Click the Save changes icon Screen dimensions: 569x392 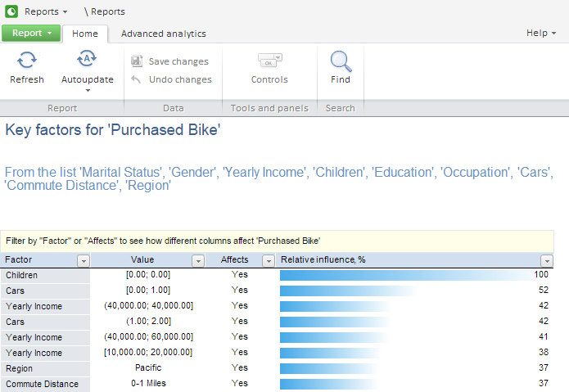coord(136,61)
